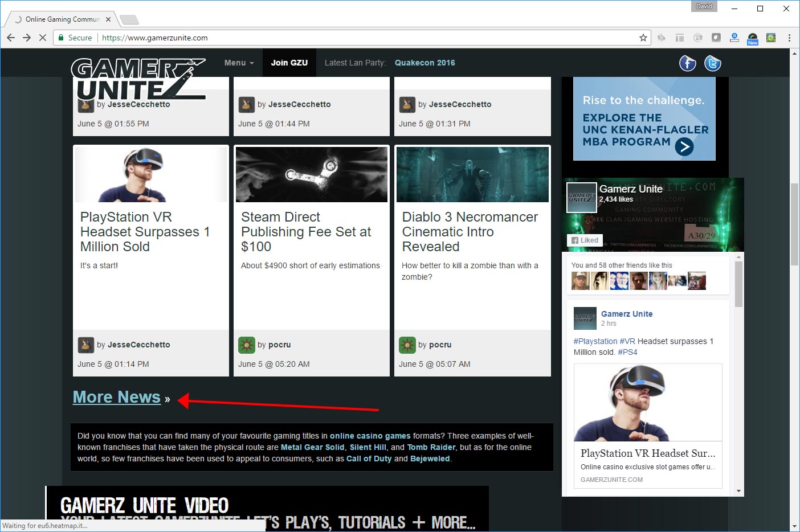Click the Gamerz Unite site logo

pyautogui.click(x=138, y=79)
